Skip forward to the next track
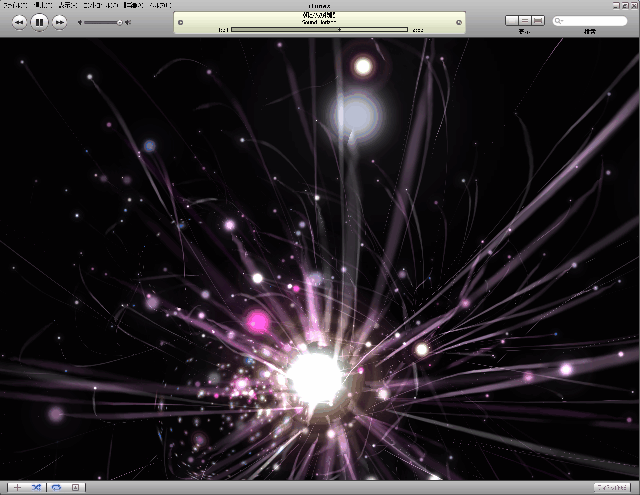Viewport: 640px width, 495px height. [60, 22]
